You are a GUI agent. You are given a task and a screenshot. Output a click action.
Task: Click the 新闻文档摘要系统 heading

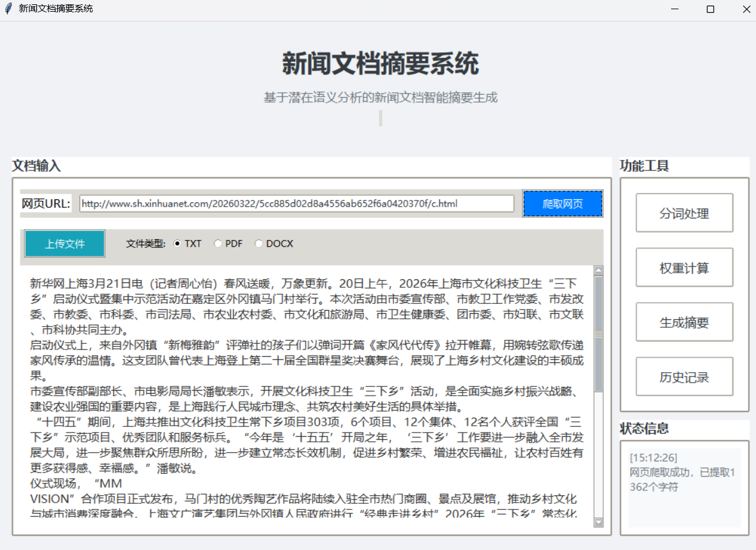point(380,63)
